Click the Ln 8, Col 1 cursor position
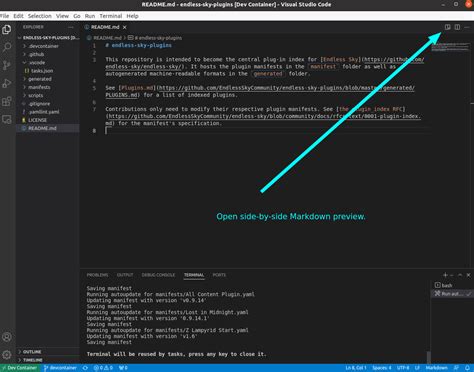The height and width of the screenshot is (372, 474). pos(356,368)
